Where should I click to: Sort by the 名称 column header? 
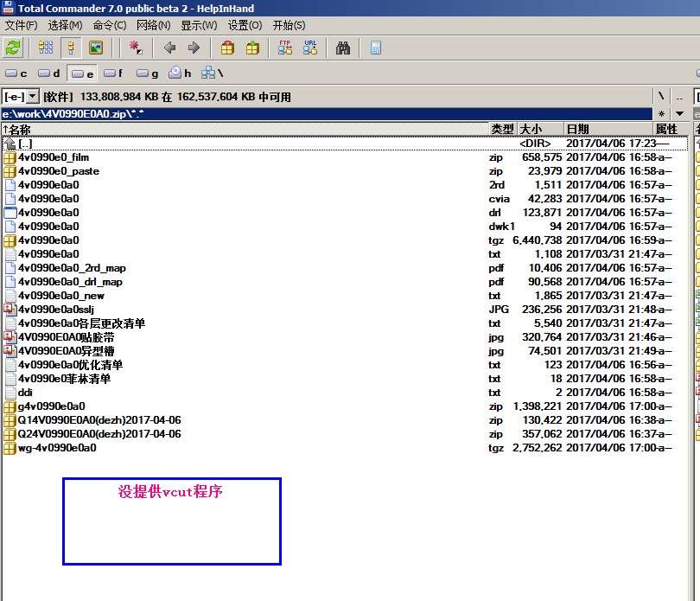pyautogui.click(x=245, y=129)
